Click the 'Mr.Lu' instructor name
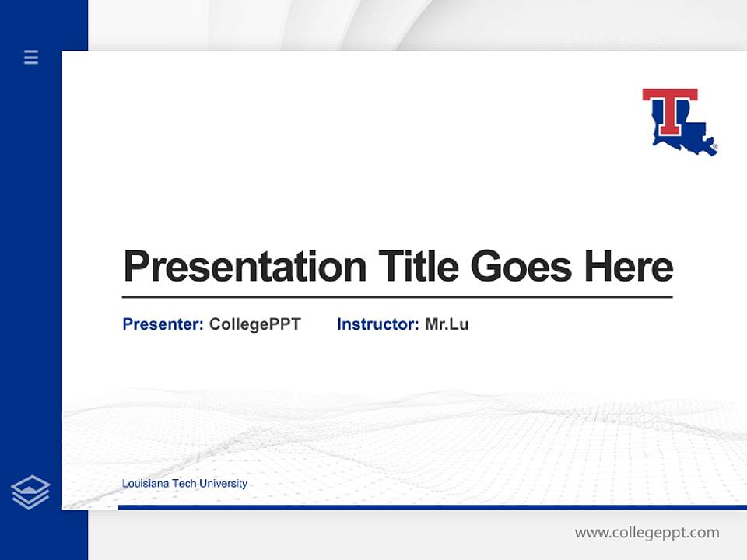Screen dimensions: 747x560 447,324
